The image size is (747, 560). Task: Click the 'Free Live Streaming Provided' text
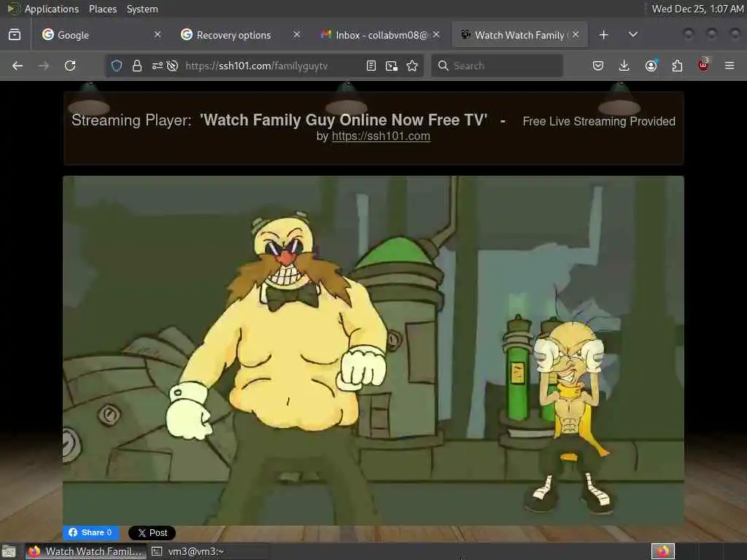pos(599,122)
